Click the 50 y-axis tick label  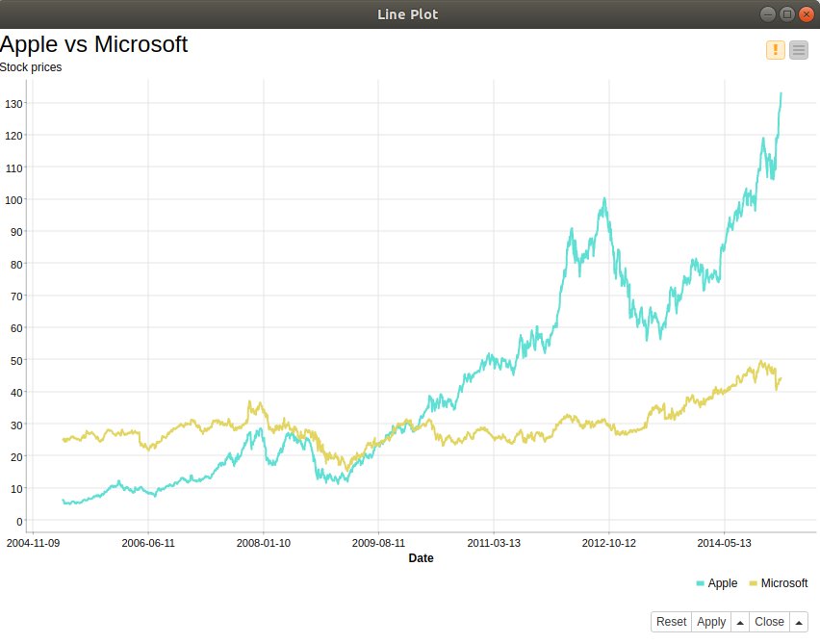pyautogui.click(x=16, y=360)
